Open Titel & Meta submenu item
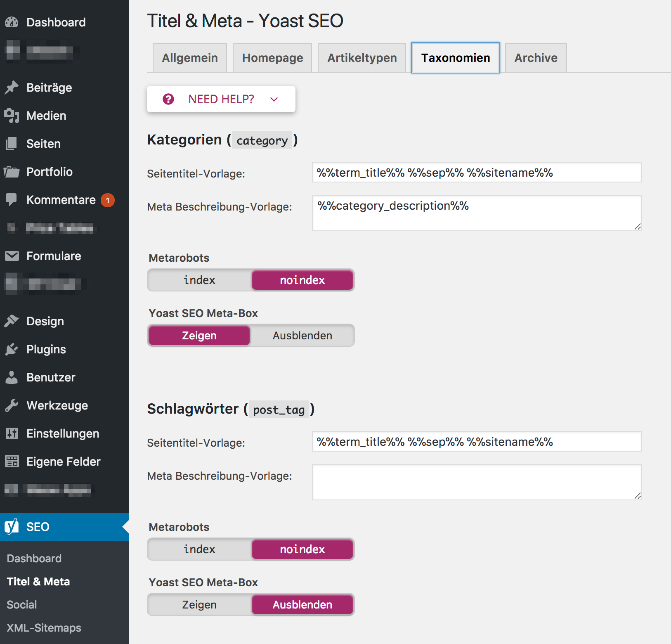 coord(38,582)
